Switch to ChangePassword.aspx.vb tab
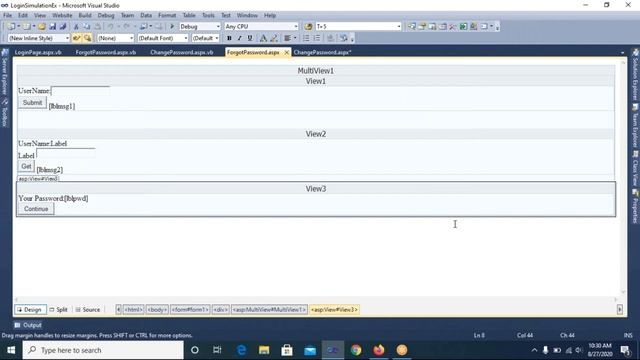The height and width of the screenshot is (360, 640). (x=182, y=52)
